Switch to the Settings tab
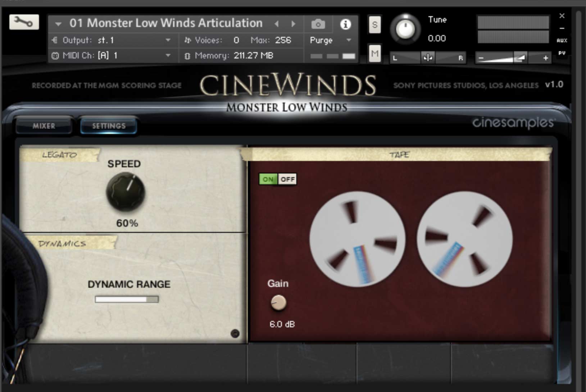586x392 pixels. coord(108,126)
